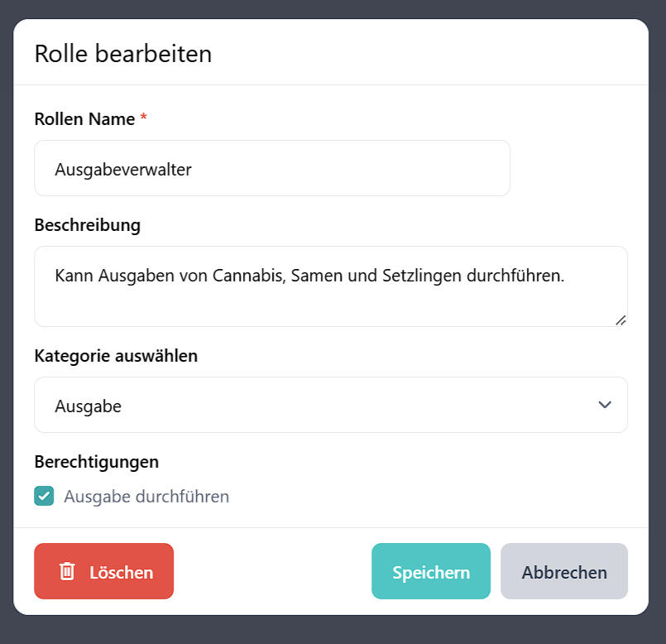Click the dark backdrop outside the dialog
This screenshot has height=644, width=666.
pyautogui.click(x=331, y=631)
